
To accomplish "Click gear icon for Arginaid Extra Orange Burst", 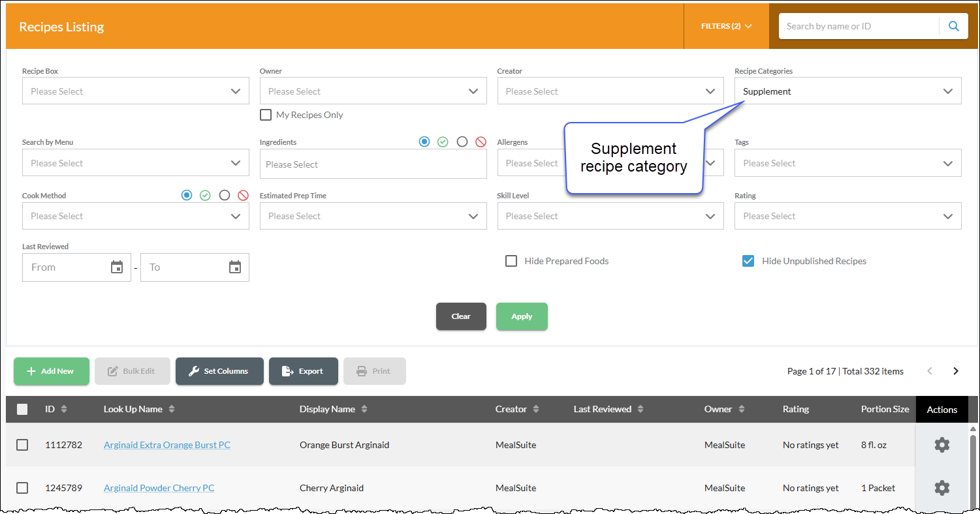I will pos(941,445).
